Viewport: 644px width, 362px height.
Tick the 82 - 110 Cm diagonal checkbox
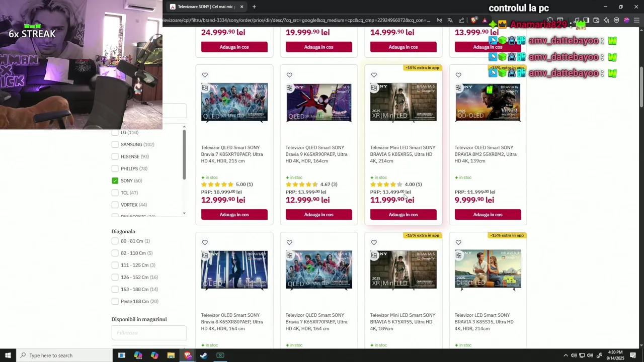(x=115, y=253)
